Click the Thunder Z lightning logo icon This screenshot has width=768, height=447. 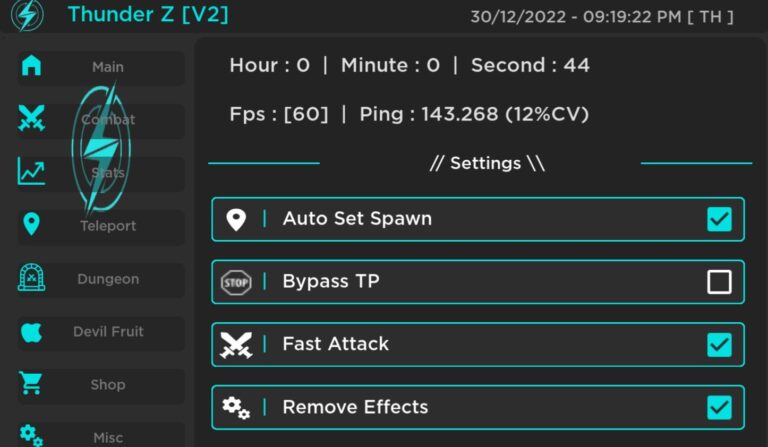(25, 15)
